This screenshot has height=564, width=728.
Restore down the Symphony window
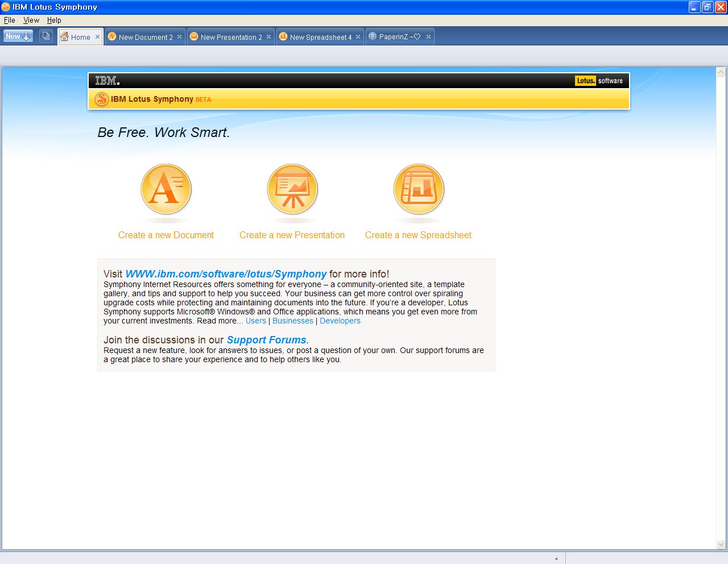click(708, 7)
